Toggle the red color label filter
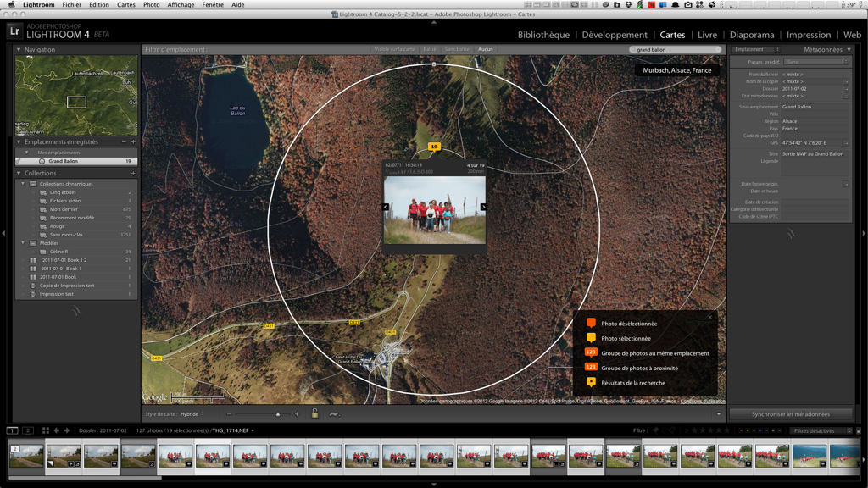 pyautogui.click(x=742, y=430)
